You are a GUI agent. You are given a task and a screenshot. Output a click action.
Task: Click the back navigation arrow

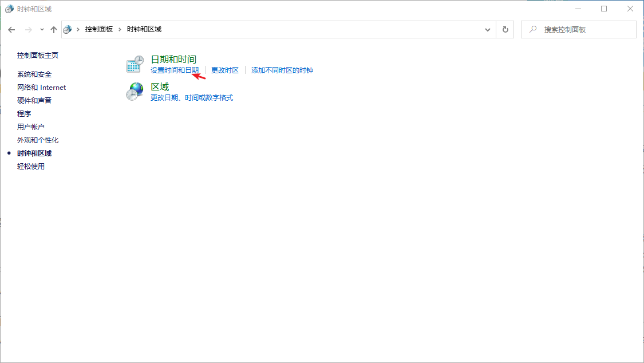(11, 29)
